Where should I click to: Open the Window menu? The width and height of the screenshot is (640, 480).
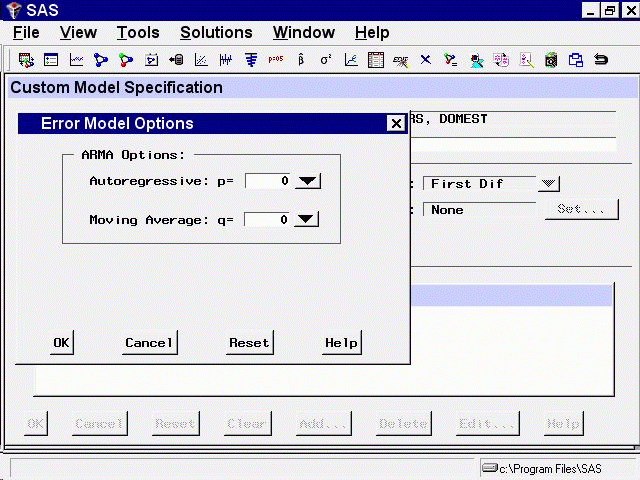[304, 33]
